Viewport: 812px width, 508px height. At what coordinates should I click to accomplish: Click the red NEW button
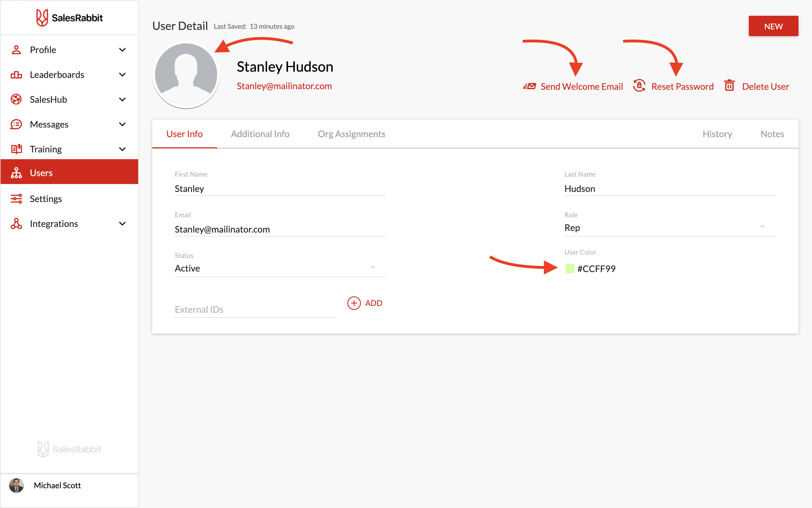coord(773,26)
